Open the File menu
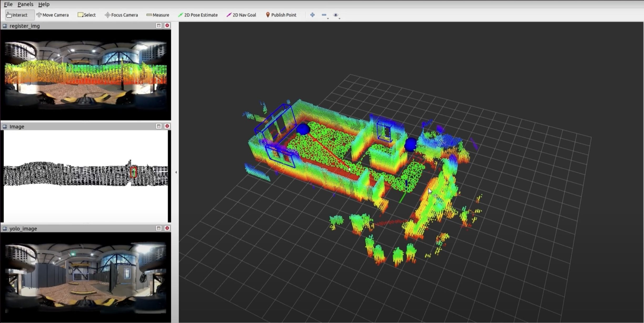 pyautogui.click(x=8, y=4)
